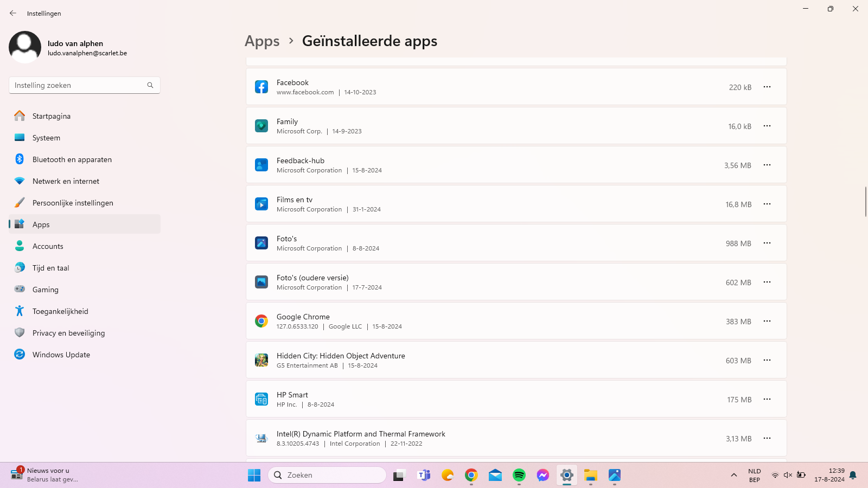868x488 pixels.
Task: Click the Google Chrome icon in apps list
Action: pos(261,321)
